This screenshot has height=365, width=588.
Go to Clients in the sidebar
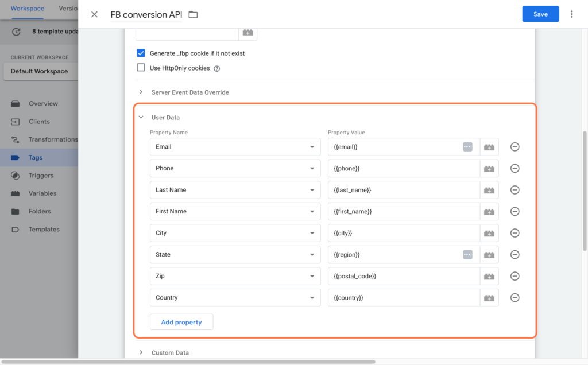click(39, 122)
